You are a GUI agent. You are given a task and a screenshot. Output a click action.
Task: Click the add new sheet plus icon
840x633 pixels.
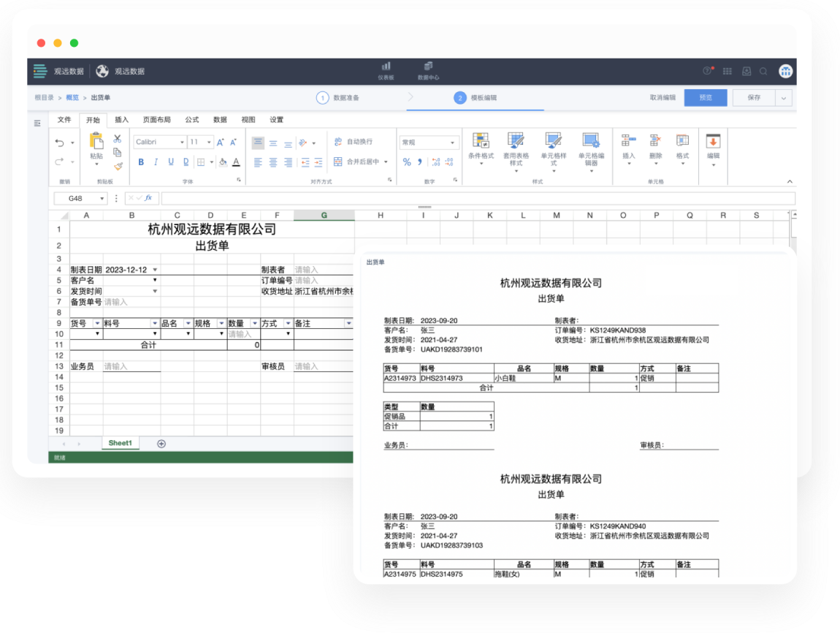tap(161, 444)
